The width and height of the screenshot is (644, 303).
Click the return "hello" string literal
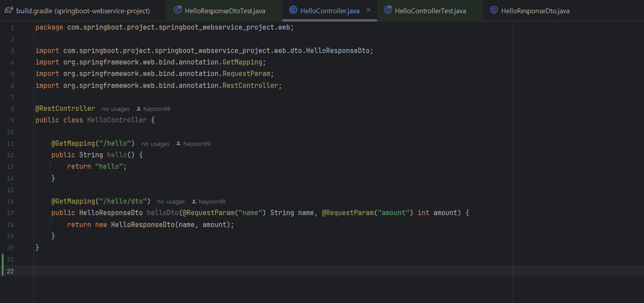(109, 167)
